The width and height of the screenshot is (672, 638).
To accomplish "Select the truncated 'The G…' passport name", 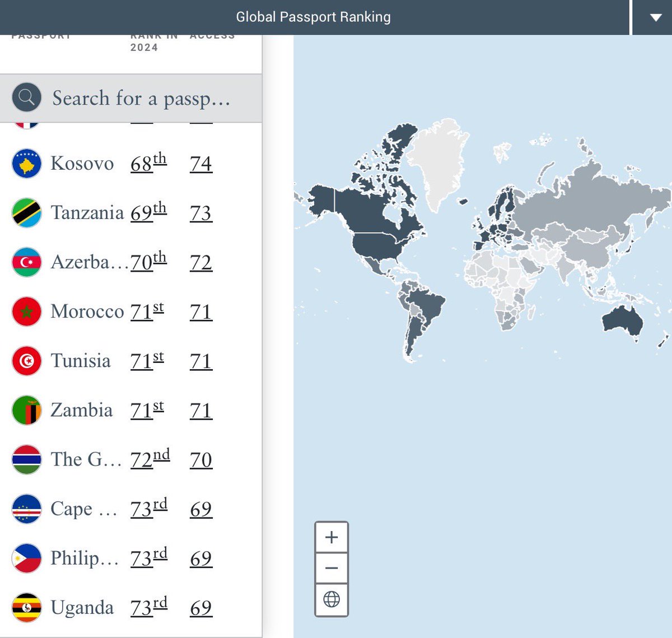I will 86,459.
